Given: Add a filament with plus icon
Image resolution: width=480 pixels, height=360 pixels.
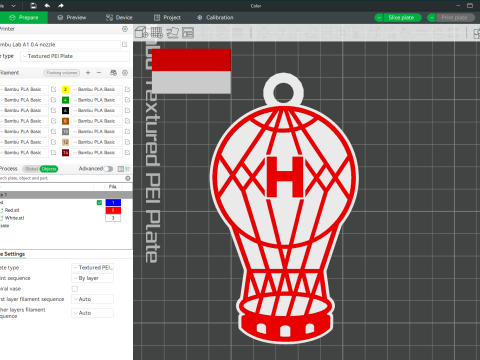Looking at the screenshot, I should pos(88,73).
